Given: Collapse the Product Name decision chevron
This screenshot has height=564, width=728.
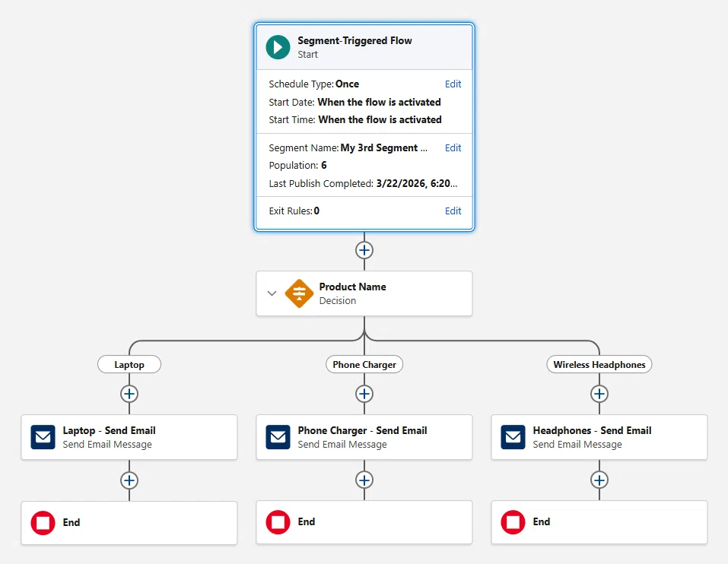Looking at the screenshot, I should (x=272, y=293).
